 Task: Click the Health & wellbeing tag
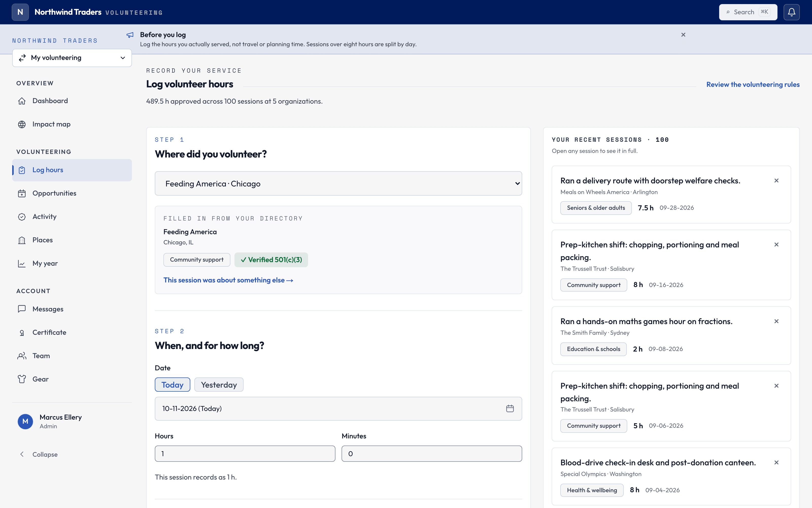[592, 490]
